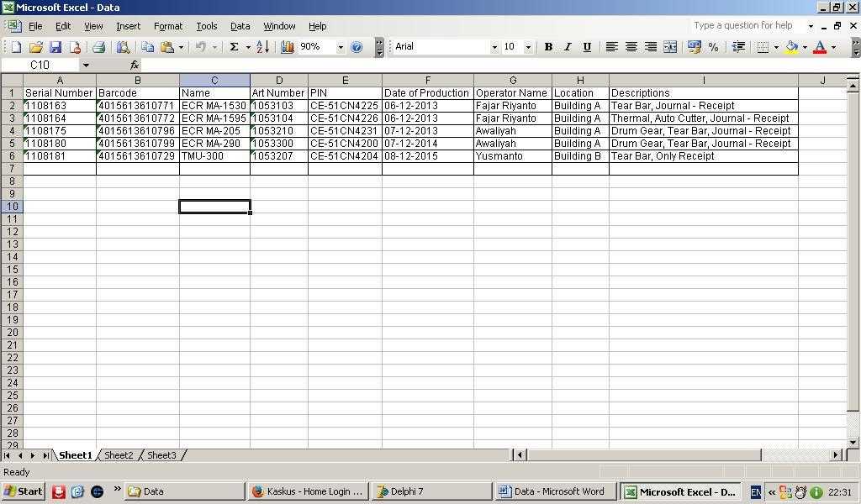
Task: Select row header 6
Action: coord(12,155)
